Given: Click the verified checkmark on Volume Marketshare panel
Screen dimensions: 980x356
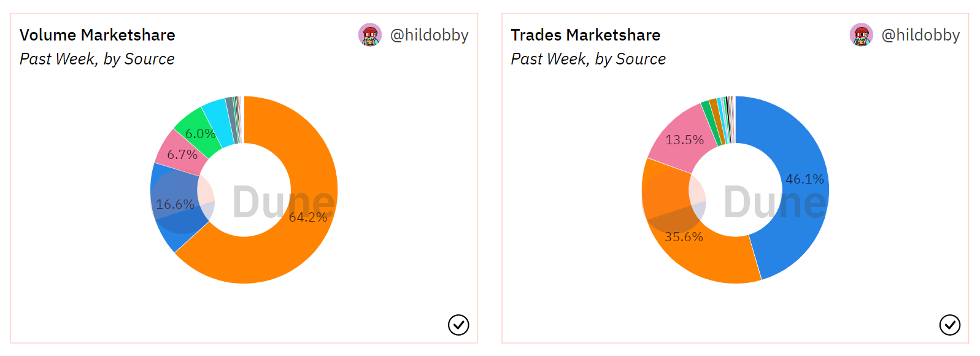Looking at the screenshot, I should (458, 325).
